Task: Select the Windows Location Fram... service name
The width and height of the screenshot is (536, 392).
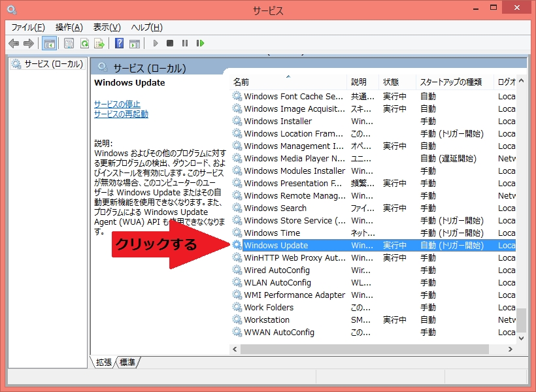Action: [293, 134]
